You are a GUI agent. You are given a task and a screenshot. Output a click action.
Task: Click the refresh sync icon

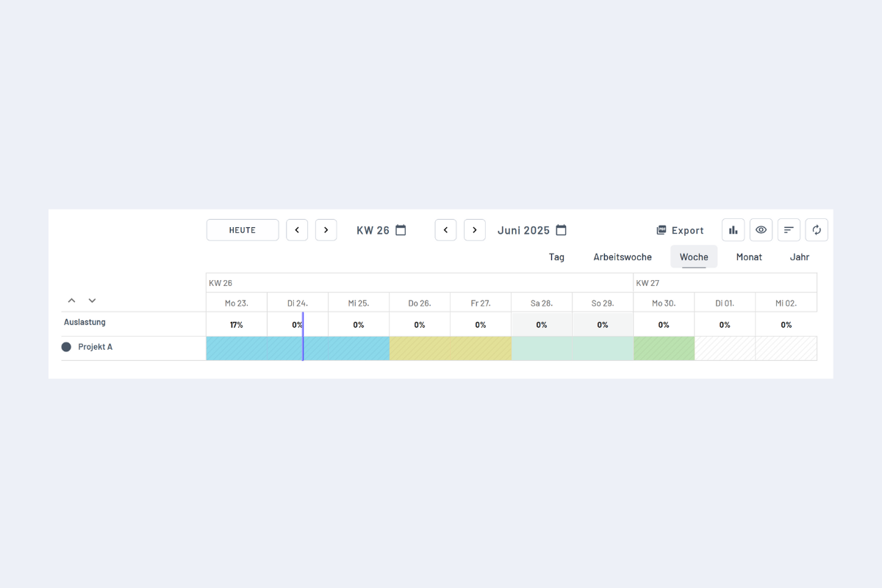817,230
